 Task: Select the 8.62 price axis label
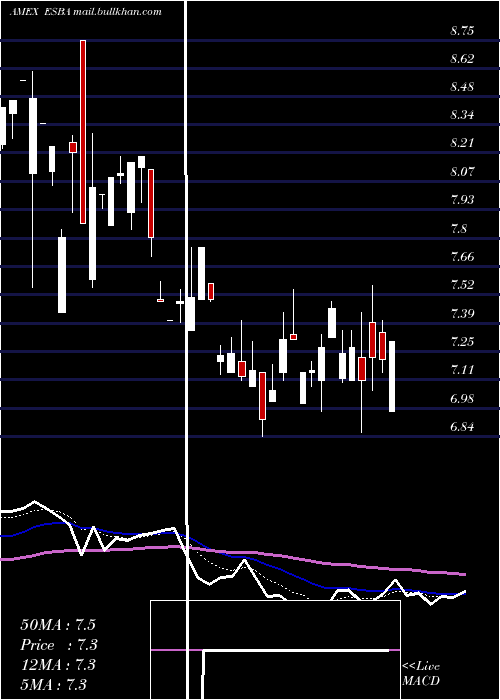pos(462,58)
